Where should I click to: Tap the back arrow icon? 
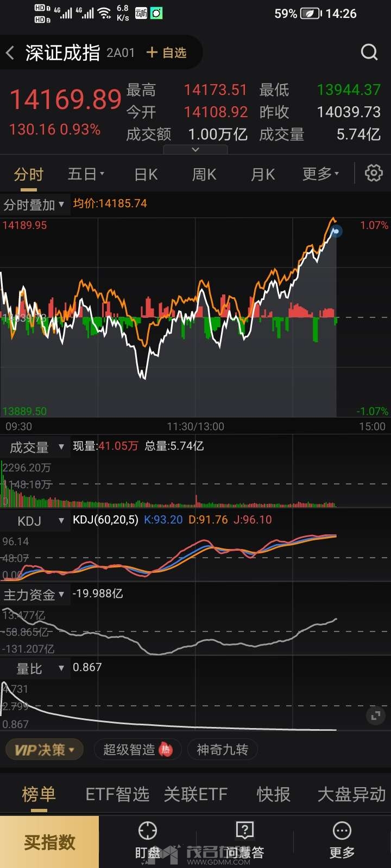(10, 53)
